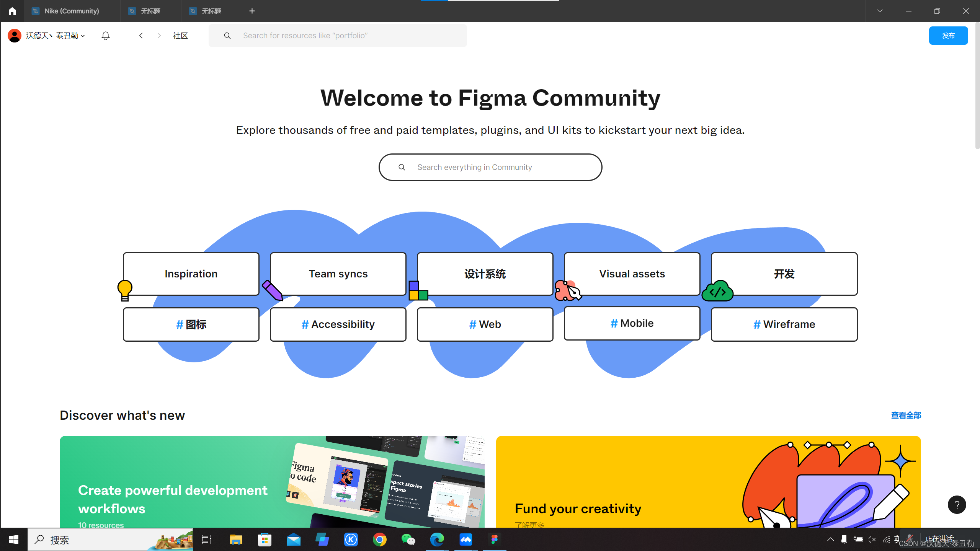This screenshot has width=980, height=551.
Task: Open a new tab with the plus button
Action: pos(252,11)
